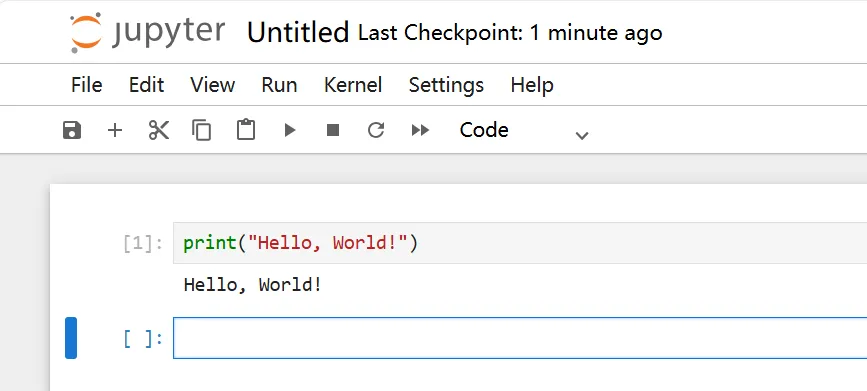Open the View menu

(213, 85)
